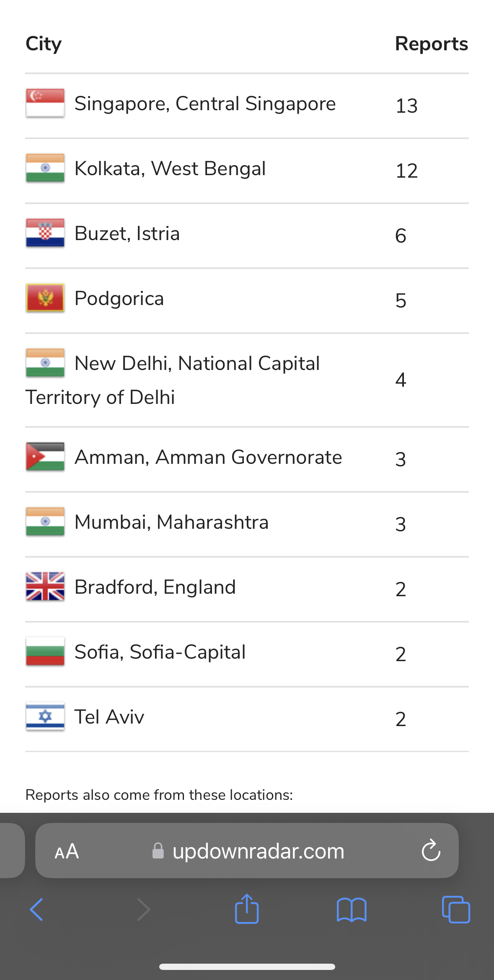Image resolution: width=494 pixels, height=980 pixels.
Task: Click the Reports column header
Action: click(432, 44)
